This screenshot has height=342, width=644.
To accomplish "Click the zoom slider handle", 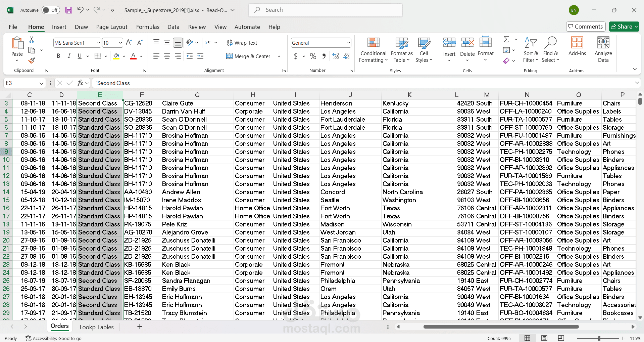I will [x=599, y=338].
